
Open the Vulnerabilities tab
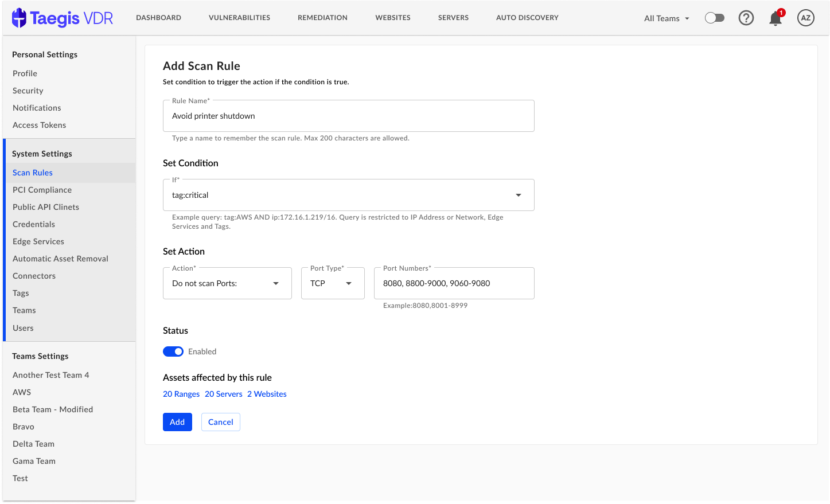[239, 18]
